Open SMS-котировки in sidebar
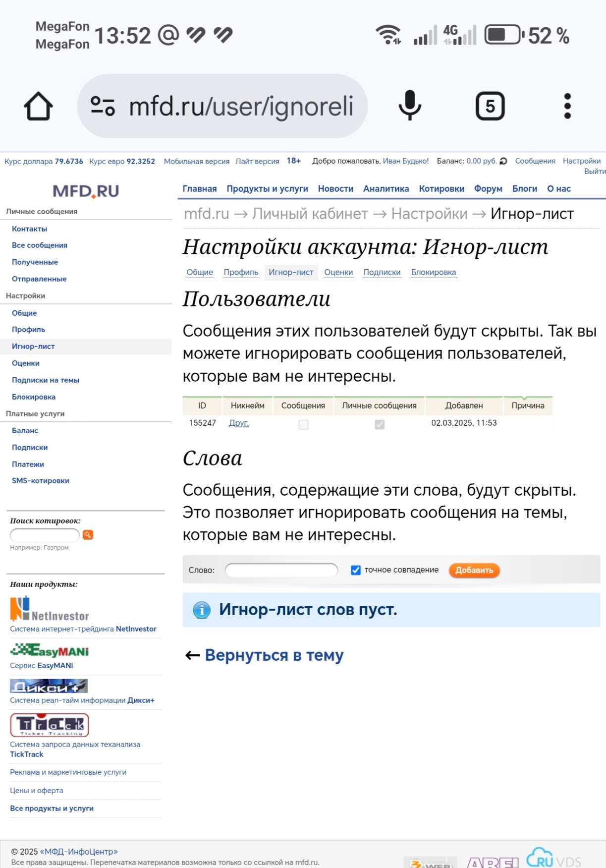 (41, 481)
